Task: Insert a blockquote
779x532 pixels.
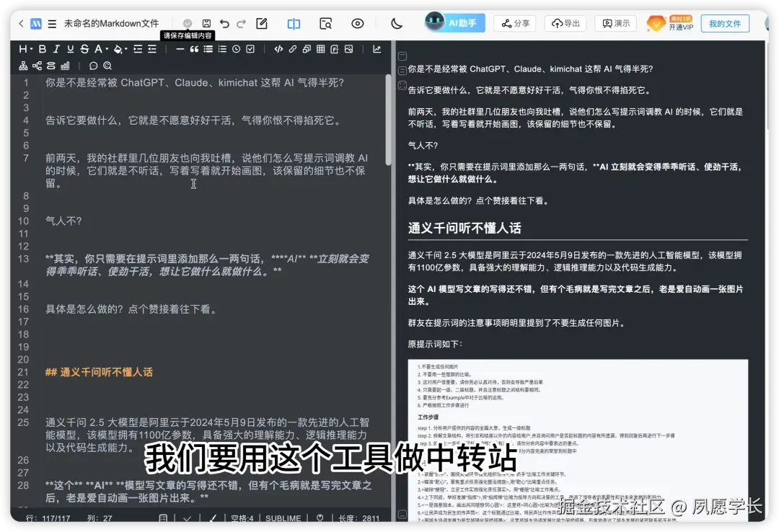Action: click(195, 49)
